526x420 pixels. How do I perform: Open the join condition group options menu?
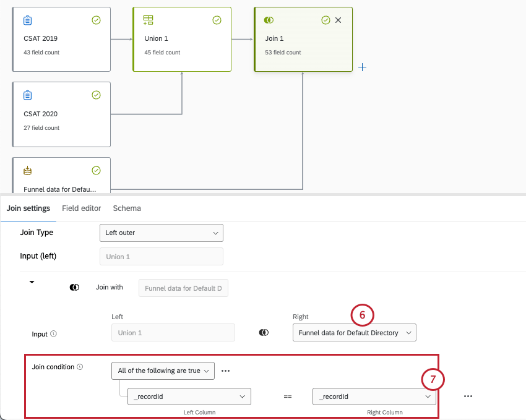pyautogui.click(x=225, y=371)
